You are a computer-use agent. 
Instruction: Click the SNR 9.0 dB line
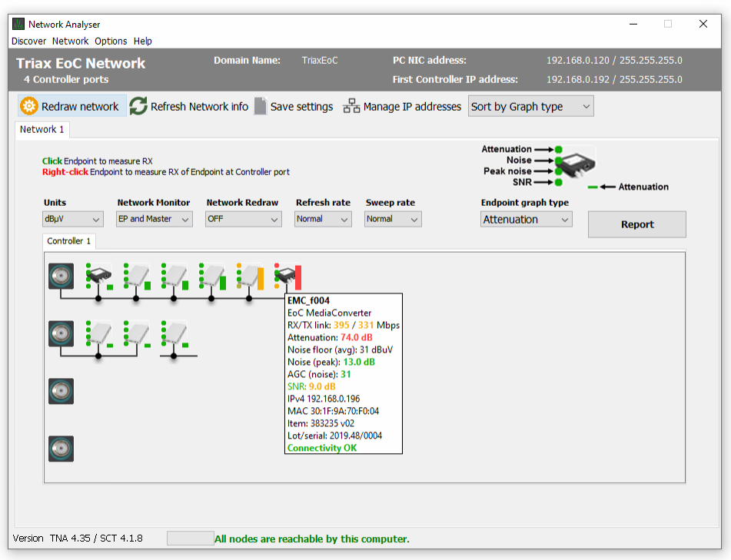(x=311, y=386)
